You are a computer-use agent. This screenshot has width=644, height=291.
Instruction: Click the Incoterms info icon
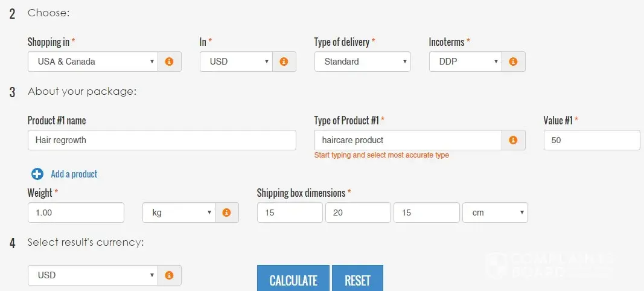click(513, 62)
